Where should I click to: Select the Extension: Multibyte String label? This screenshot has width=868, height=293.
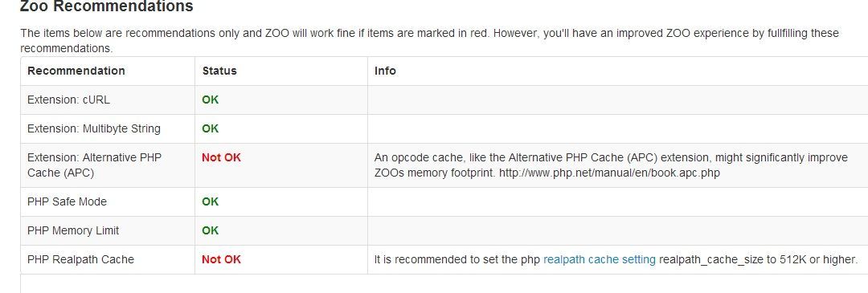[93, 128]
